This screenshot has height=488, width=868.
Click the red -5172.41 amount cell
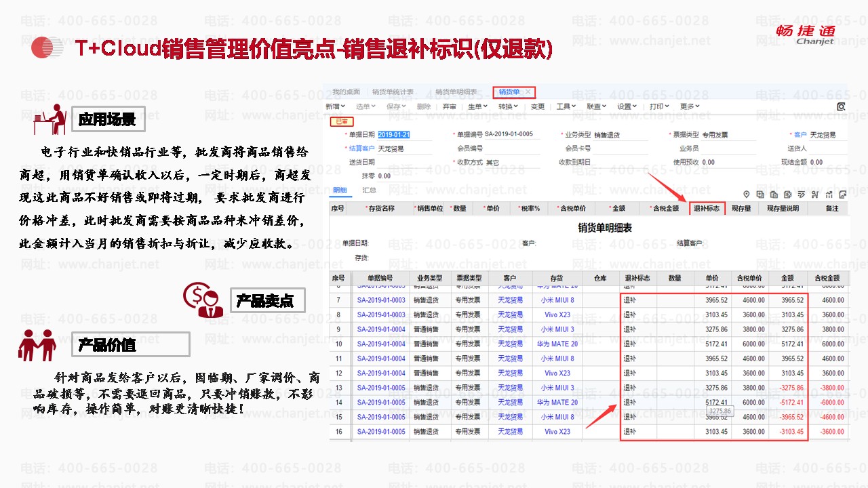tap(791, 403)
